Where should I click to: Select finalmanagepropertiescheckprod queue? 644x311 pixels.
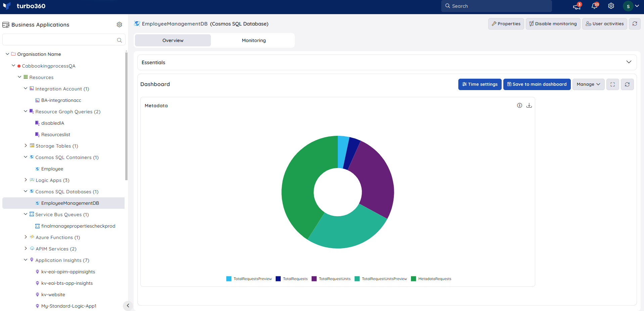coord(78,226)
